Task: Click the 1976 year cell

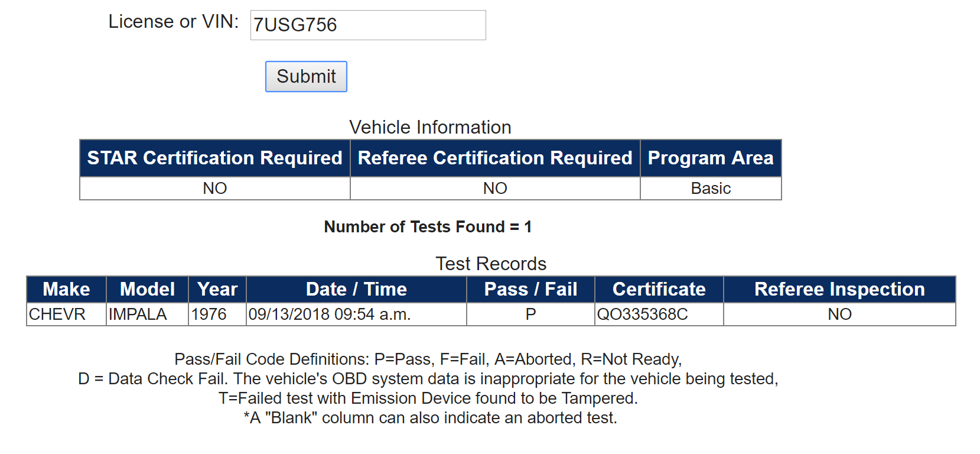Action: pos(217,314)
